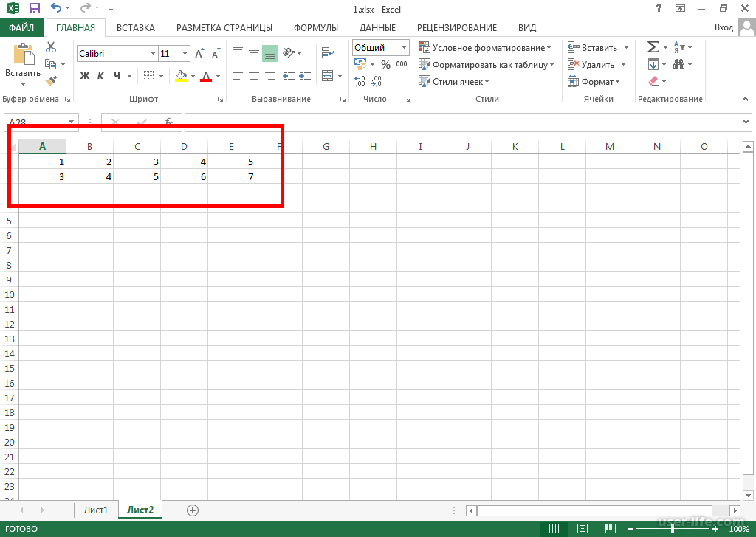
Task: Decrease font size with the smaller A icon
Action: [216, 53]
